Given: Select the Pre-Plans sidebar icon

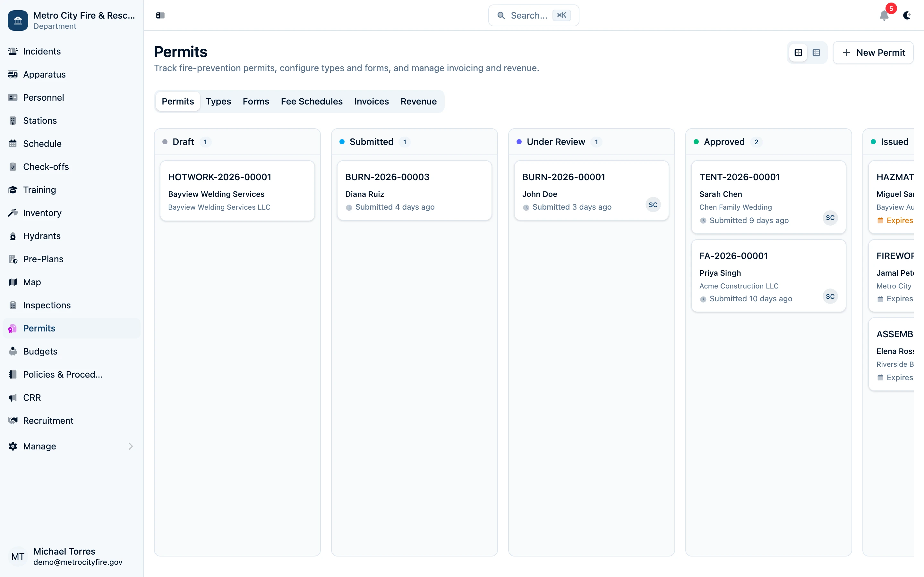Looking at the screenshot, I should 13,259.
